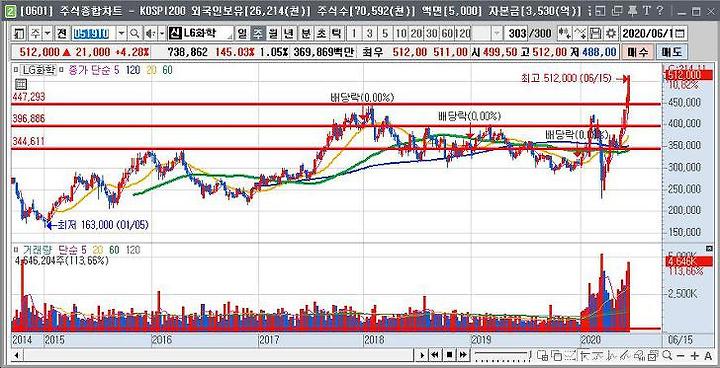Viewport: 720px width, 368px height.
Task: Select interval 5 button
Action: [x=385, y=34]
